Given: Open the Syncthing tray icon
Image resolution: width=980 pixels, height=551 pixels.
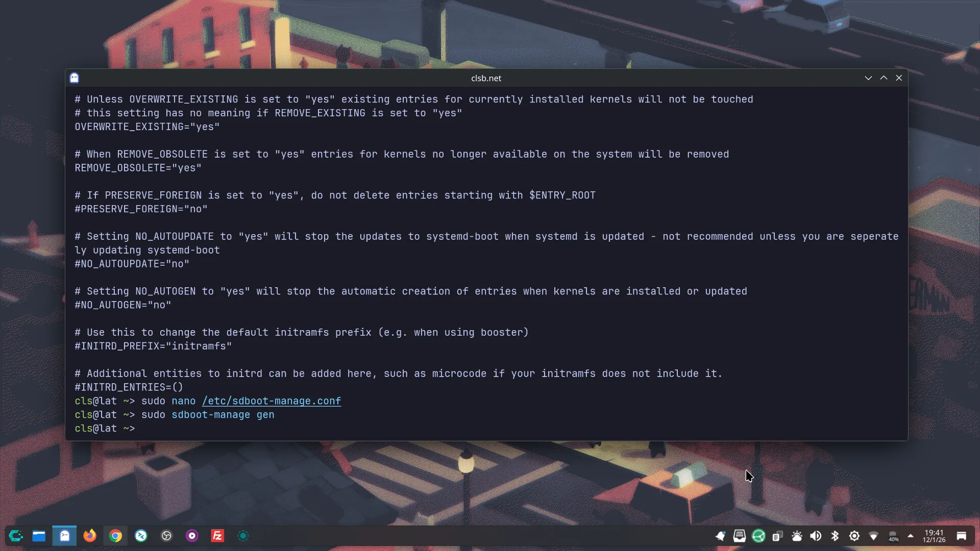Looking at the screenshot, I should [x=758, y=536].
